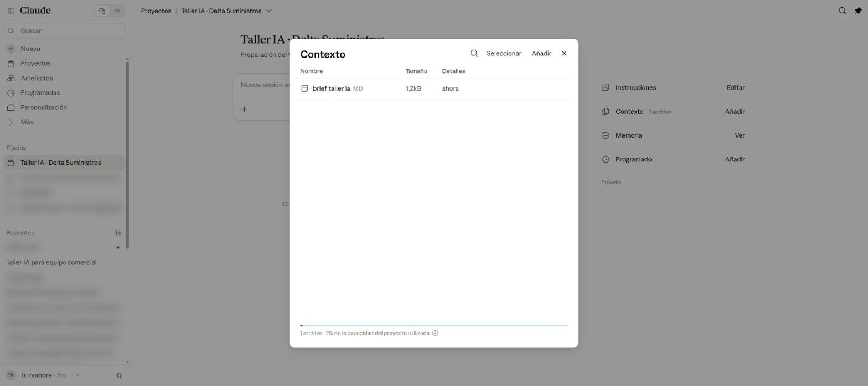This screenshot has width=868, height=386.
Task: Click the plus attach button in composer
Action: pos(244,109)
